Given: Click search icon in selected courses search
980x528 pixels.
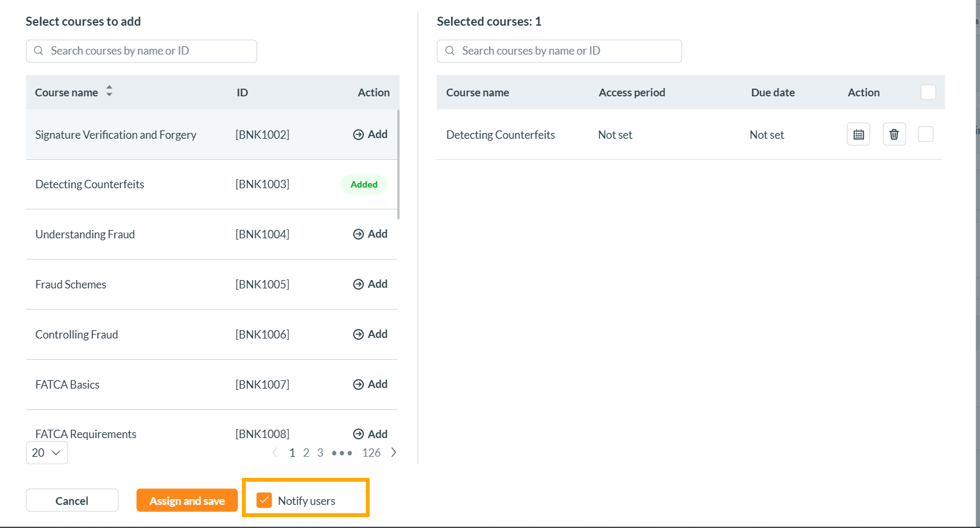Looking at the screenshot, I should point(450,51).
